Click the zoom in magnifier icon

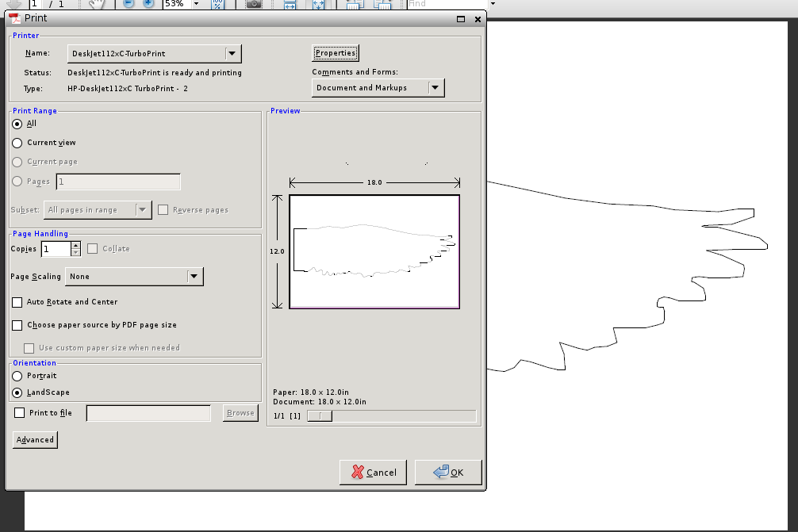pos(148,3)
